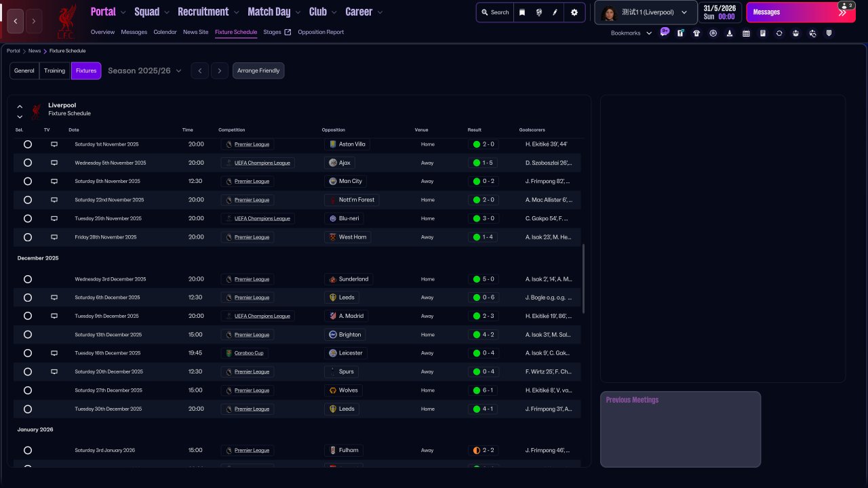Select the Aston Villa fixture radio button
Screen dimensions: 868x488
click(x=28, y=144)
